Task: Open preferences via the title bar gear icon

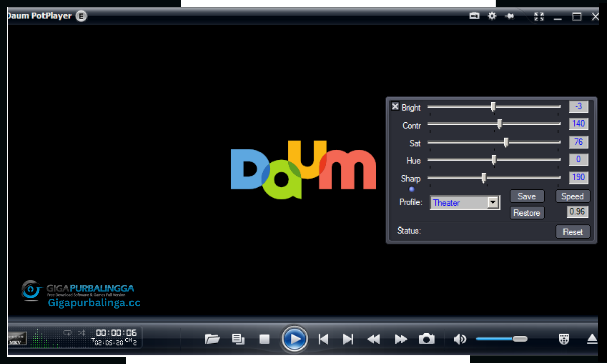Action: tap(492, 16)
